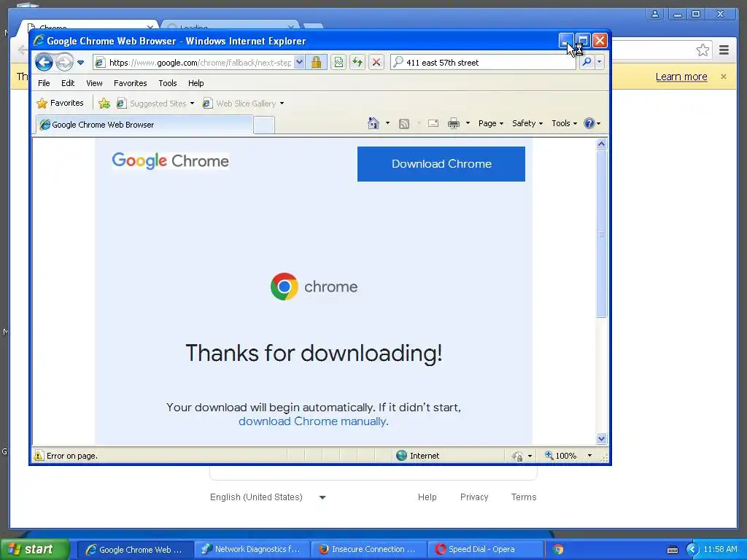Image resolution: width=747 pixels, height=560 pixels.
Task: Open Suggested Sites
Action: (156, 104)
